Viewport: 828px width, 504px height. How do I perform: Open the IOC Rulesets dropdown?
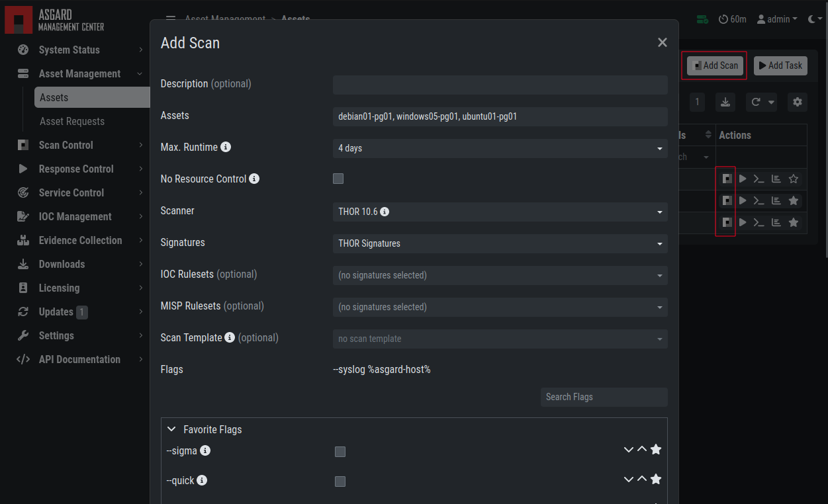click(500, 275)
